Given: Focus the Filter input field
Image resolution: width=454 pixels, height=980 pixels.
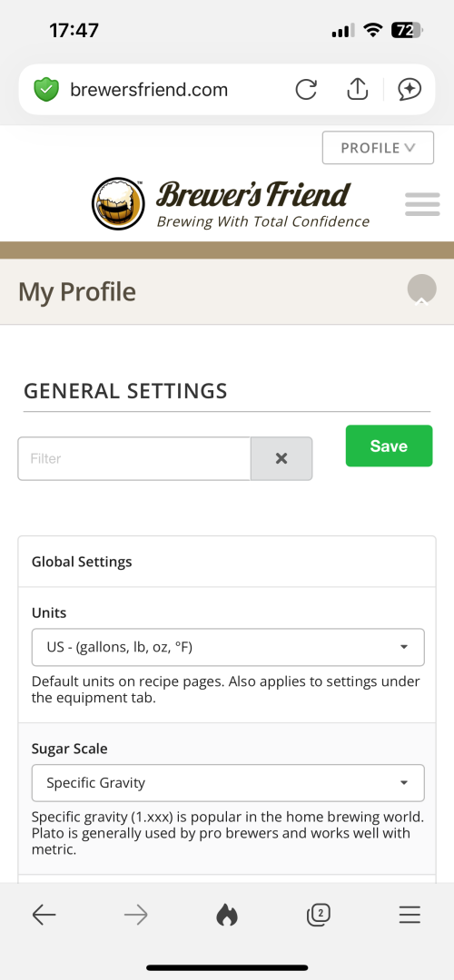Looking at the screenshot, I should click(134, 459).
